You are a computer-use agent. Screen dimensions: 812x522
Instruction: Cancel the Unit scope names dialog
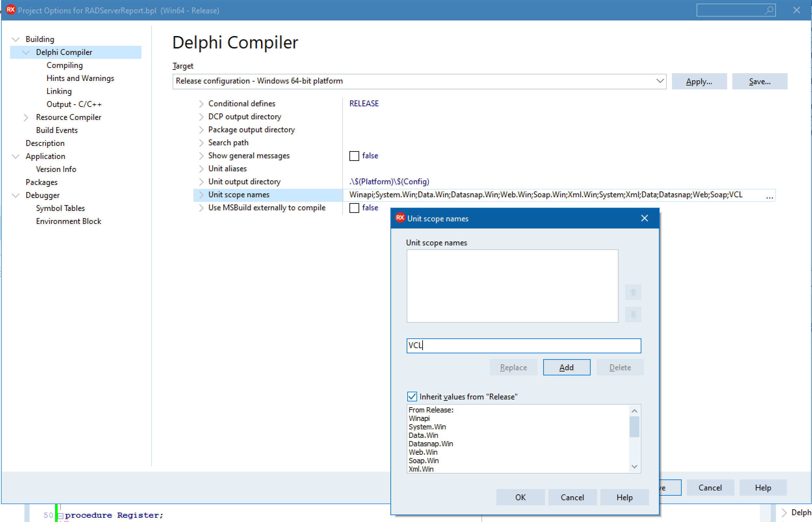point(572,497)
